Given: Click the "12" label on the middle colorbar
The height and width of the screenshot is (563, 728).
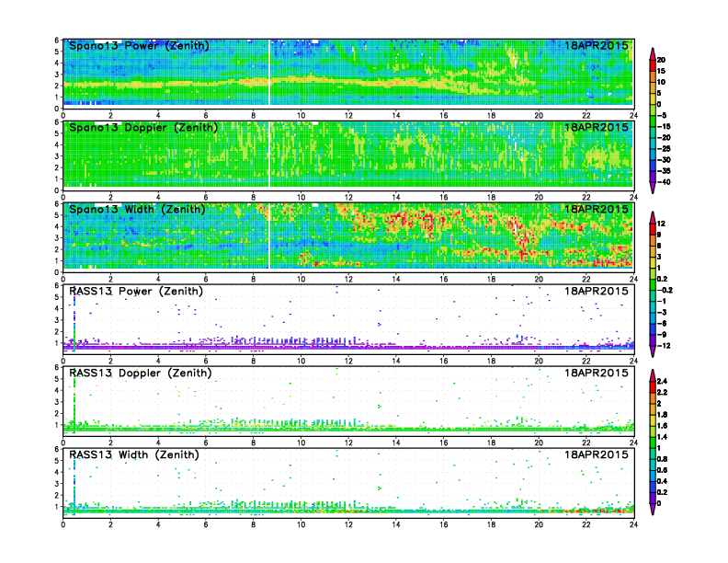Looking at the screenshot, I should click(x=661, y=224).
